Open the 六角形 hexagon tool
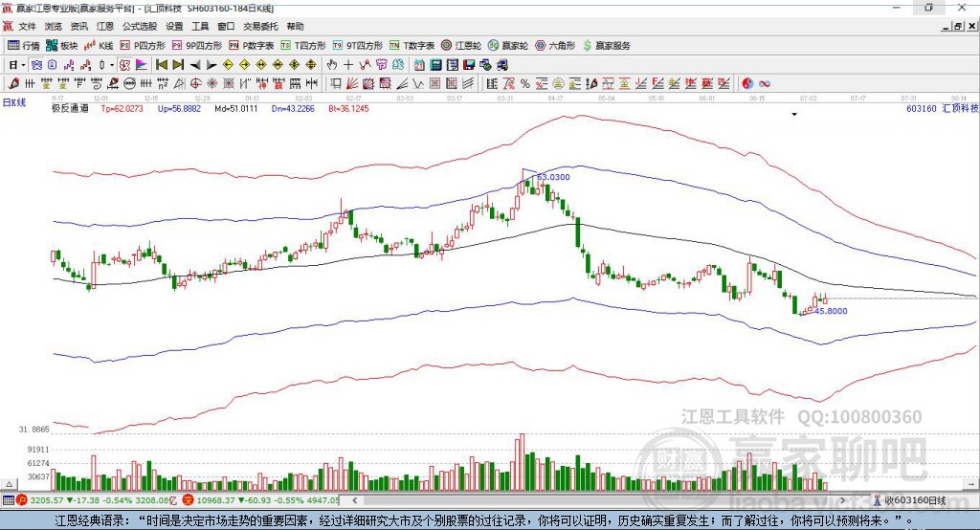 [x=555, y=46]
